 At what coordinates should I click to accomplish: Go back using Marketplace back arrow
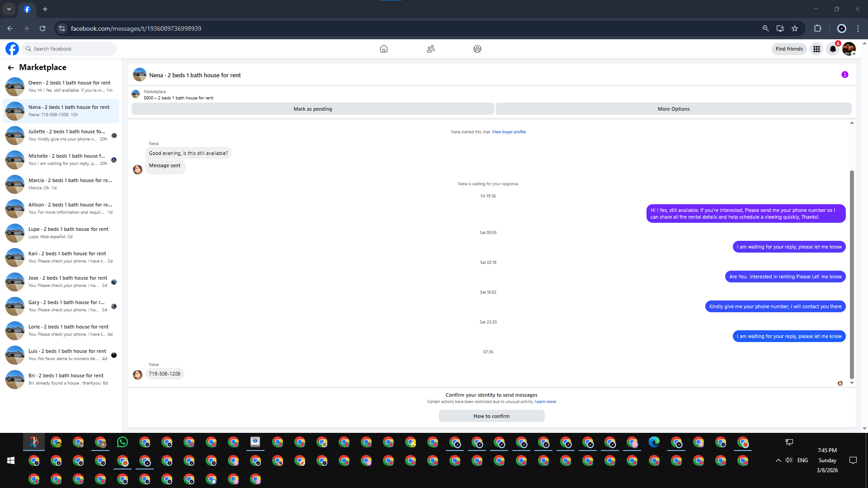[x=11, y=68]
